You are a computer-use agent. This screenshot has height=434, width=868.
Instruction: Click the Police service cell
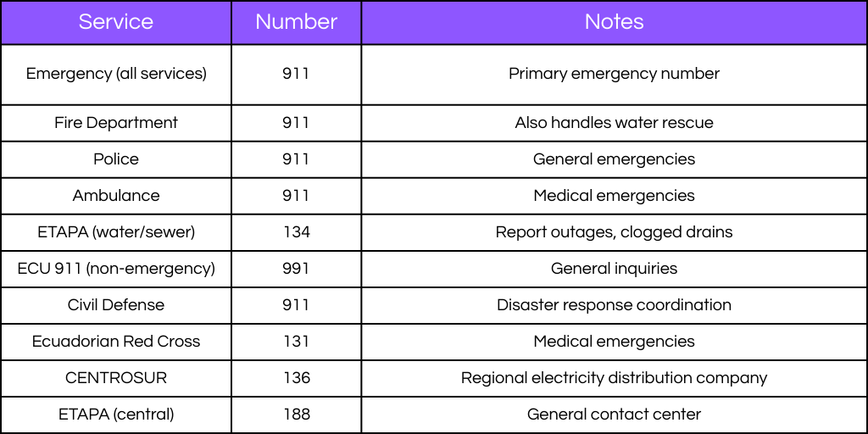pos(116,159)
